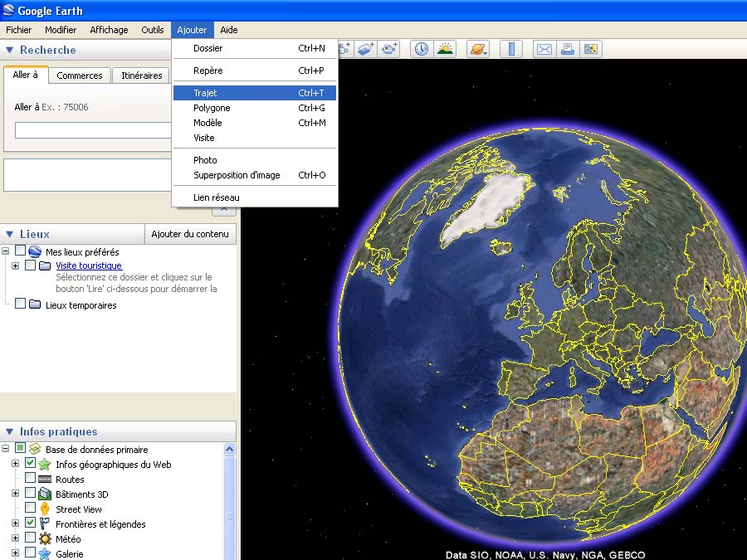
Task: Click the historical imagery clock icon
Action: coord(422,49)
